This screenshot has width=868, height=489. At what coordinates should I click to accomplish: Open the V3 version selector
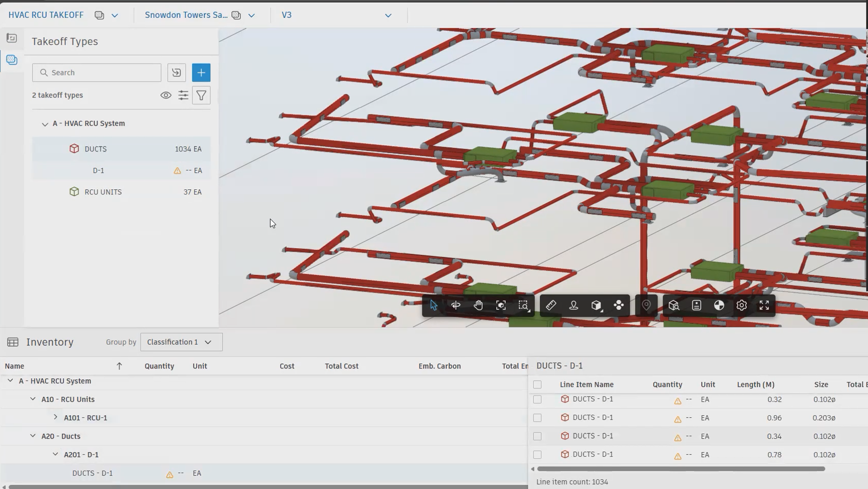[388, 15]
